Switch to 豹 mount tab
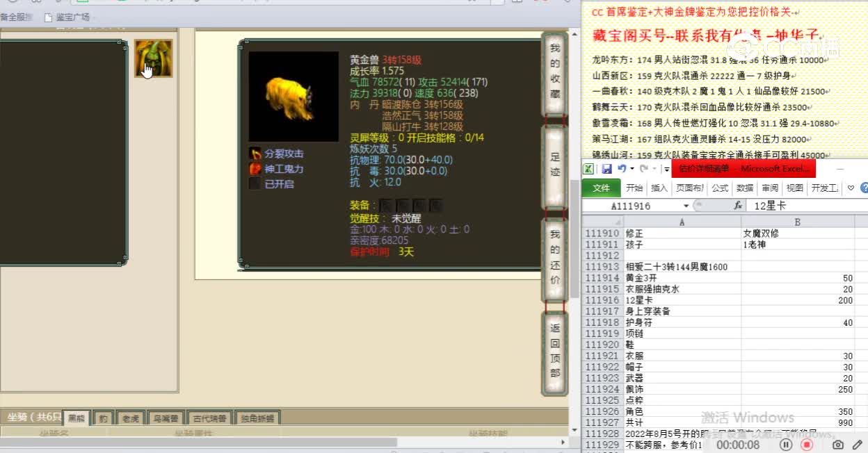The image size is (868, 453). click(x=103, y=418)
